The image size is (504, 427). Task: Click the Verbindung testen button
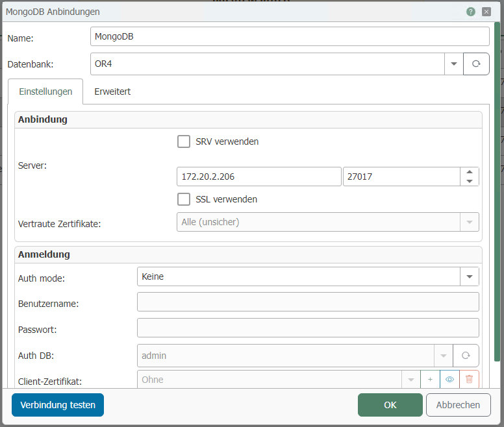click(58, 405)
